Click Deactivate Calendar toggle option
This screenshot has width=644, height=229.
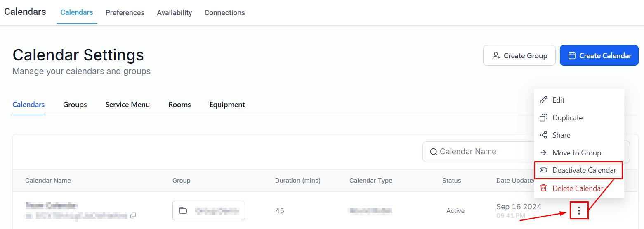pyautogui.click(x=584, y=170)
